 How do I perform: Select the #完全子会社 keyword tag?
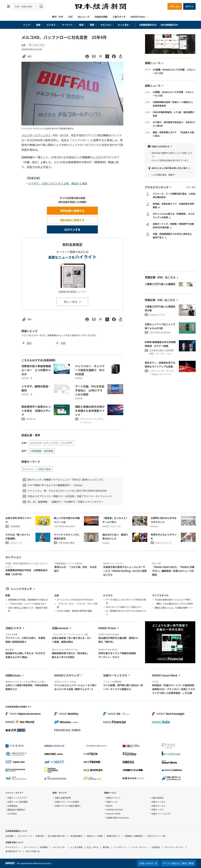pos(44,469)
